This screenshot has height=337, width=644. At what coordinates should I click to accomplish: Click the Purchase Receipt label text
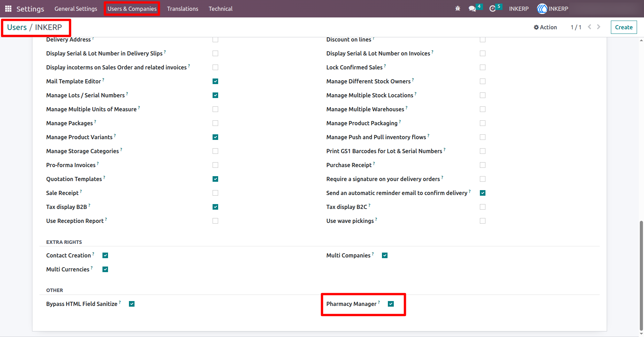349,165
